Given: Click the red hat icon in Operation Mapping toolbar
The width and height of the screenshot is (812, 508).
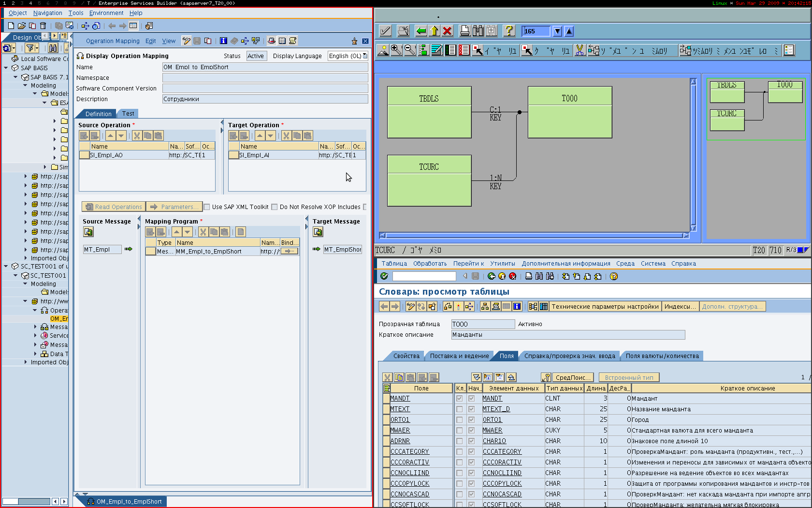Looking at the screenshot, I should coord(272,41).
